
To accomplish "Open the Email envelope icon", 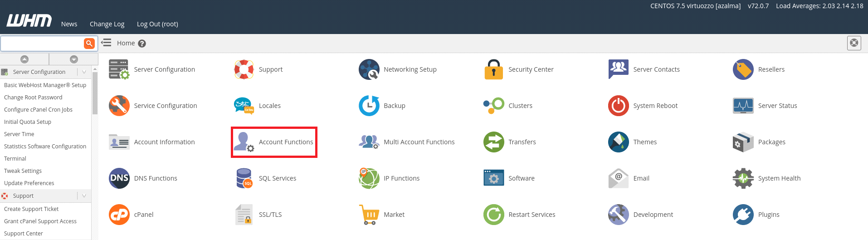I will tap(619, 178).
